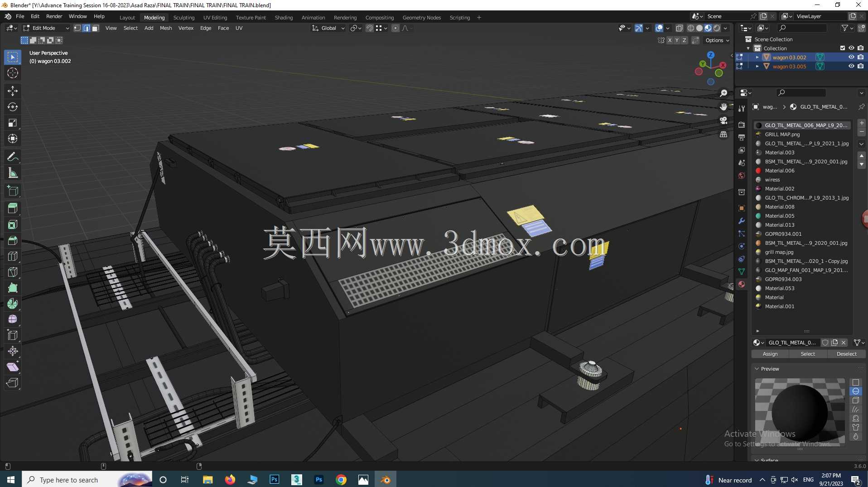Screen dimensions: 868x487
Task: Open the World properties tab
Action: (742, 176)
